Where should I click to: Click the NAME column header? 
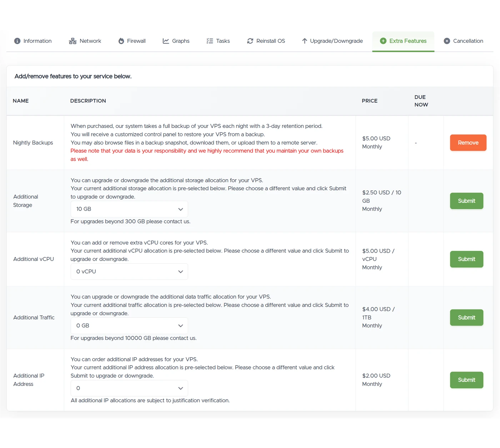click(21, 101)
